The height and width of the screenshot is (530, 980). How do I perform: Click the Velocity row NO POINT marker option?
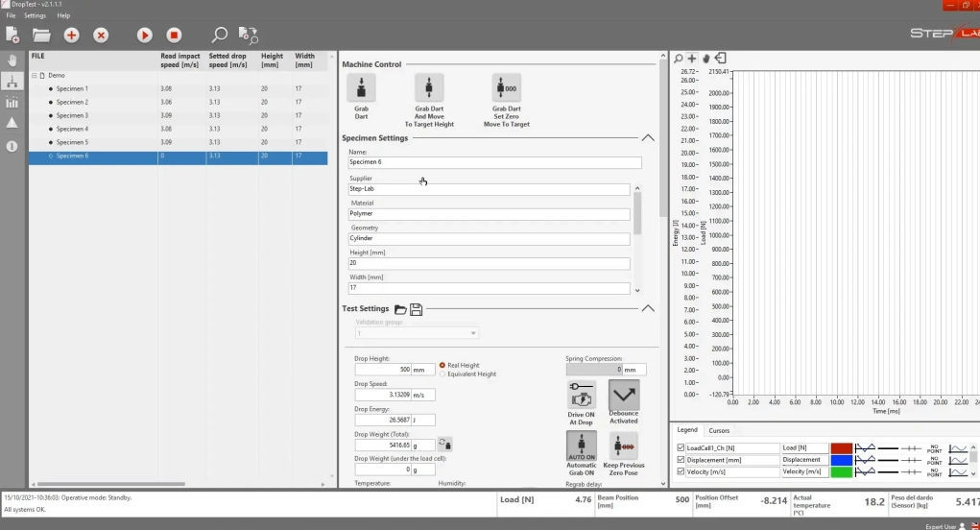click(934, 471)
